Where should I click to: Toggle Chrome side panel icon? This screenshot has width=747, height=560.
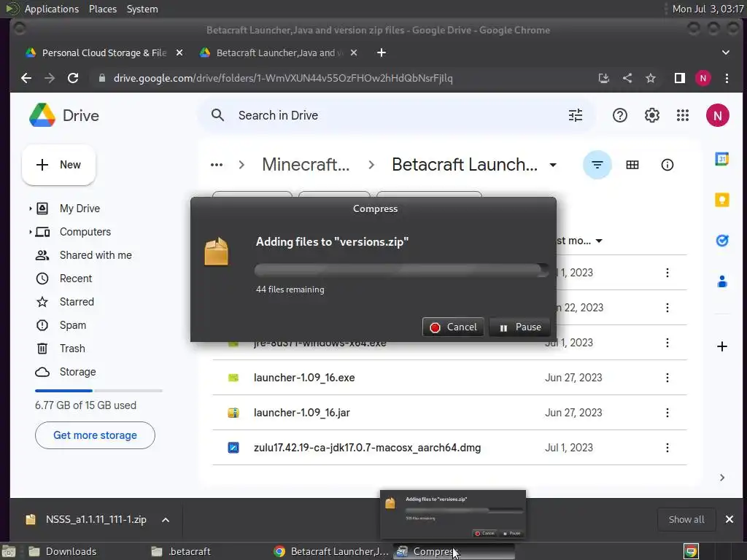pyautogui.click(x=679, y=78)
